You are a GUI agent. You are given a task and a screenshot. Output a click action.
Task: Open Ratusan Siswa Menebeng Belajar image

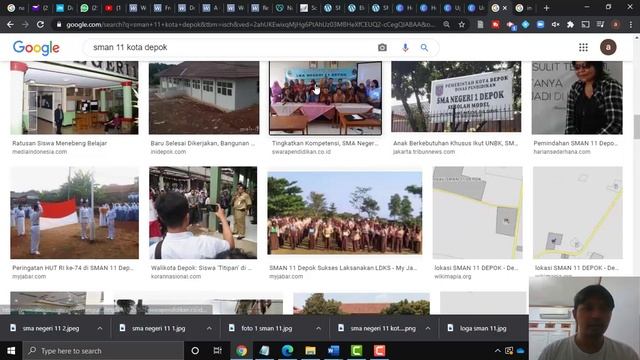coord(74,98)
